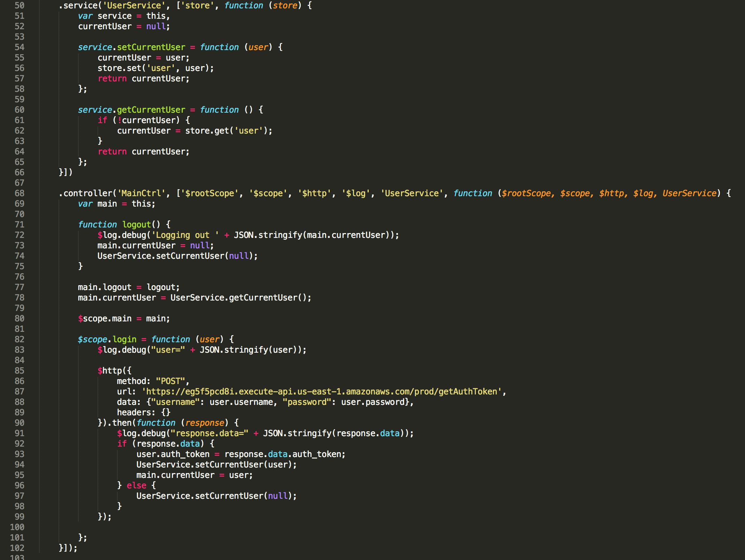Click line number 102 in the gutter
This screenshot has width=745, height=560.
[17, 548]
